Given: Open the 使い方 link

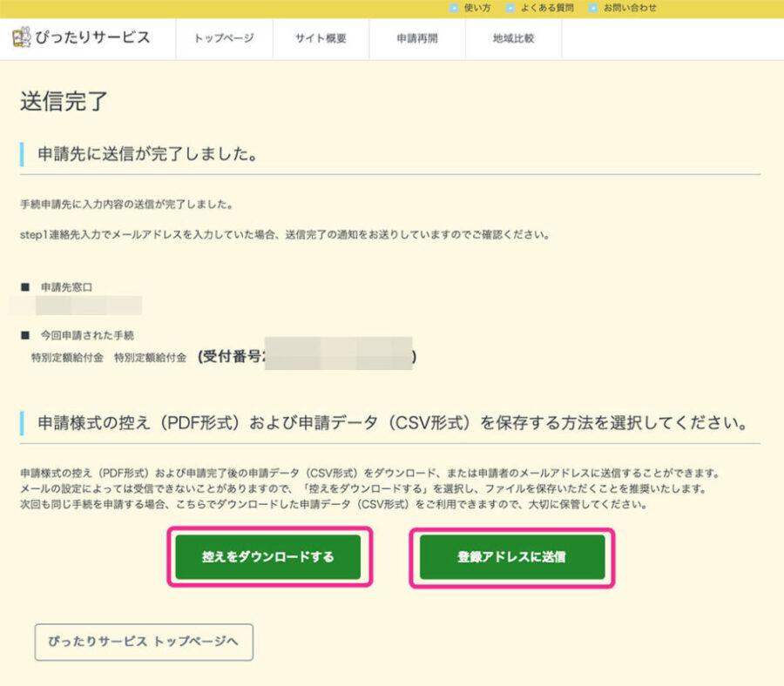Looking at the screenshot, I should coord(477,8).
